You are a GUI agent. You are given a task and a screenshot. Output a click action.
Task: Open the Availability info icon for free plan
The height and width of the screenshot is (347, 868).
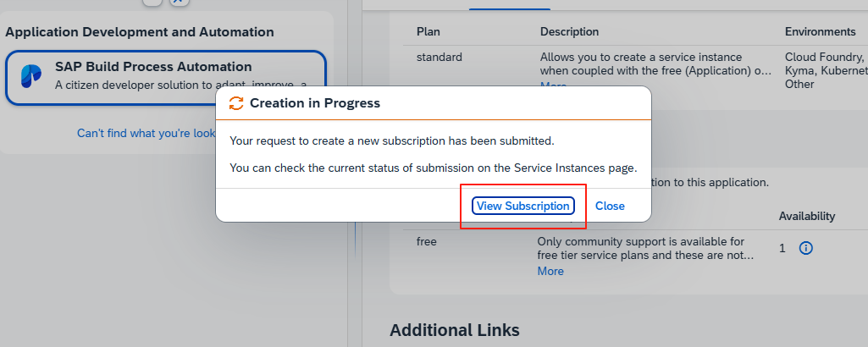tap(806, 249)
